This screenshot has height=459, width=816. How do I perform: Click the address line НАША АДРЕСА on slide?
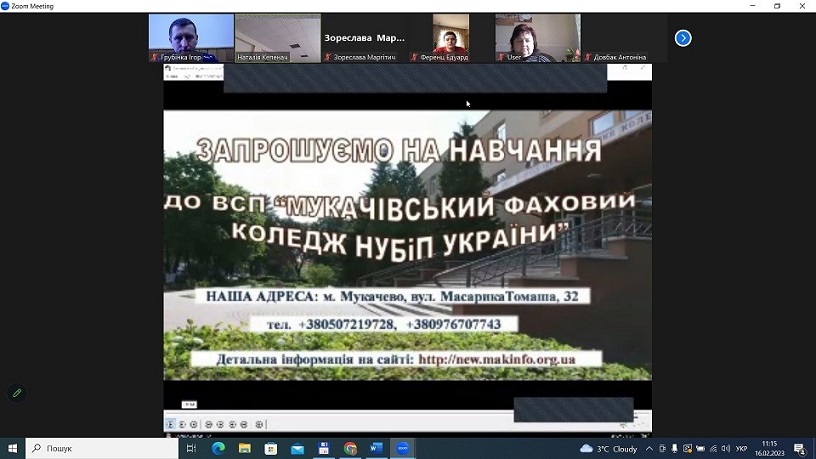[x=392, y=296]
